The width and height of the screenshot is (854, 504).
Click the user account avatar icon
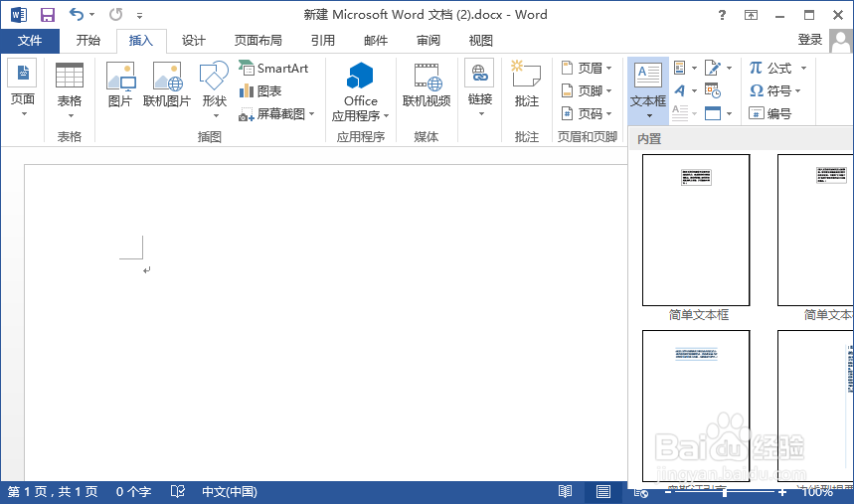tap(841, 41)
